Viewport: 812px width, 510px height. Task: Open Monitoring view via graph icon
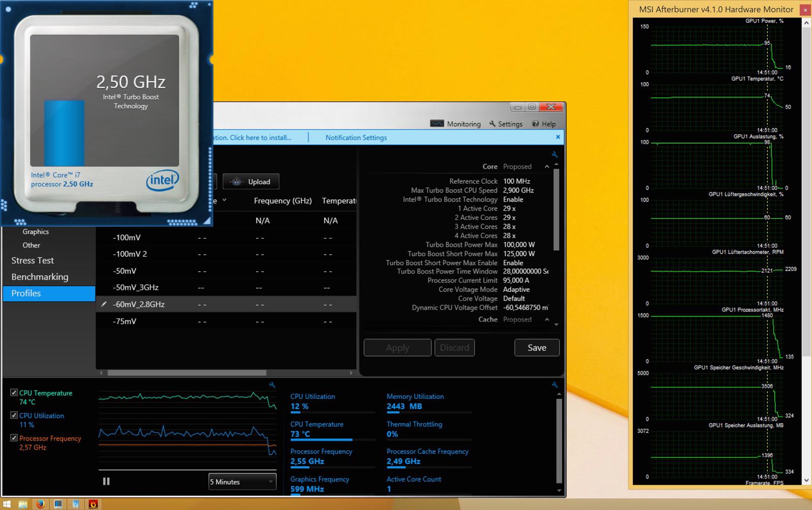[x=437, y=123]
